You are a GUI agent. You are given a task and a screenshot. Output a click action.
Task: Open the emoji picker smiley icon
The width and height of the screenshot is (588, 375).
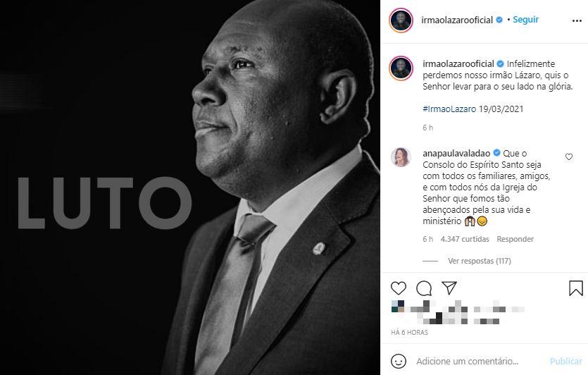399,361
